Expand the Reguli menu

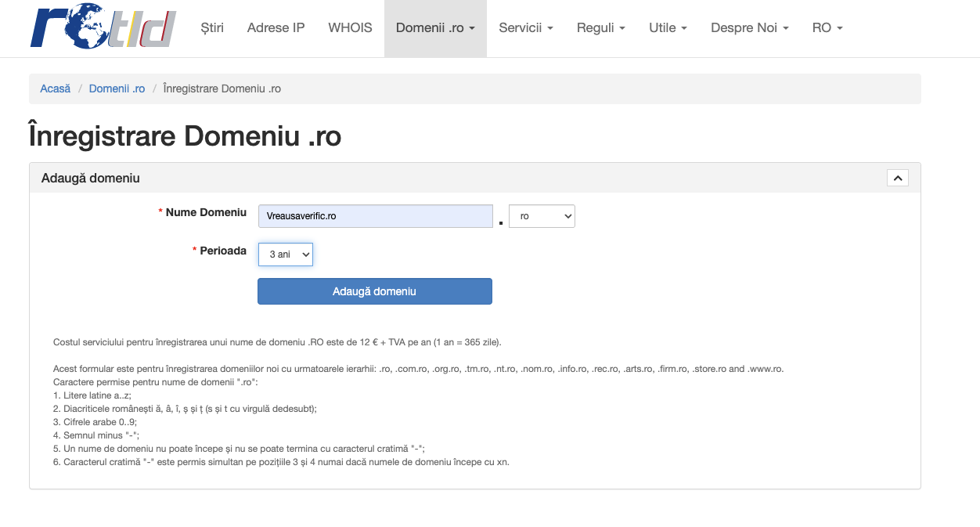click(601, 27)
